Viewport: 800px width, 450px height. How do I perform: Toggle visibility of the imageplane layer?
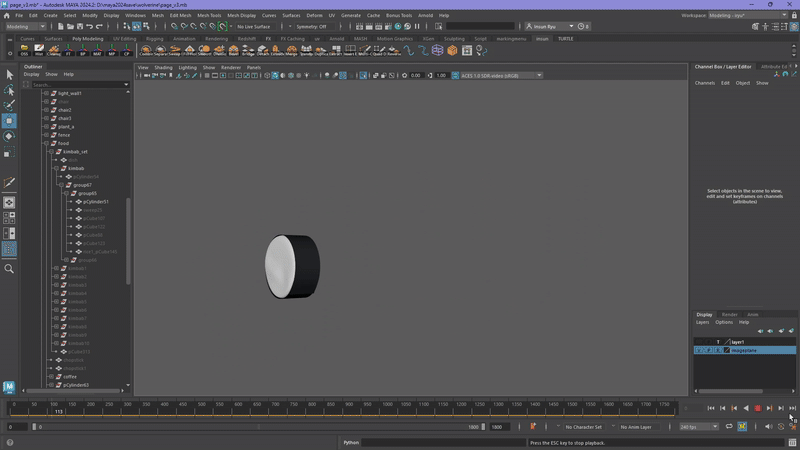[x=699, y=351]
